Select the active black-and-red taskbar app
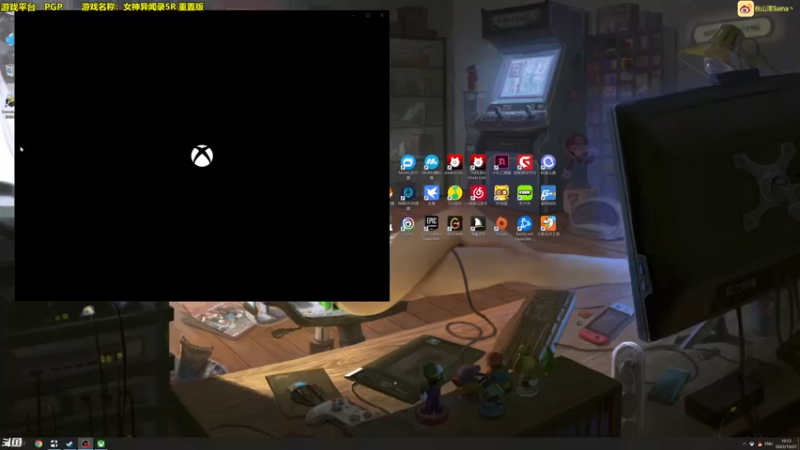Viewport: 800px width, 450px height. [x=85, y=443]
